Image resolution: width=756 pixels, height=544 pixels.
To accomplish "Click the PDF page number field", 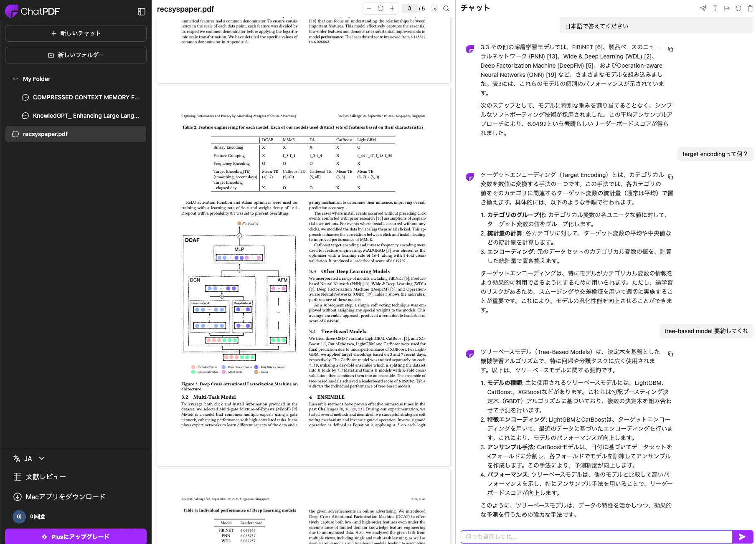I will (409, 8).
